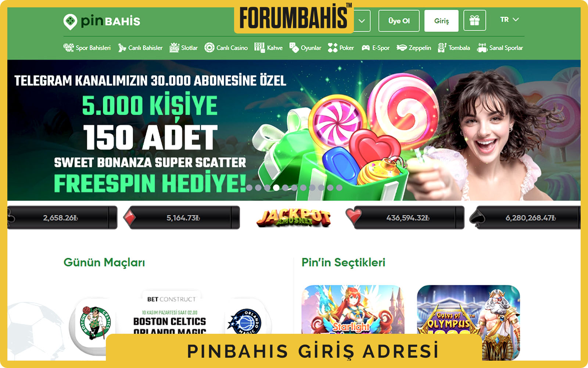Open the gift box bonus icon
The width and height of the screenshot is (588, 368).
474,21
